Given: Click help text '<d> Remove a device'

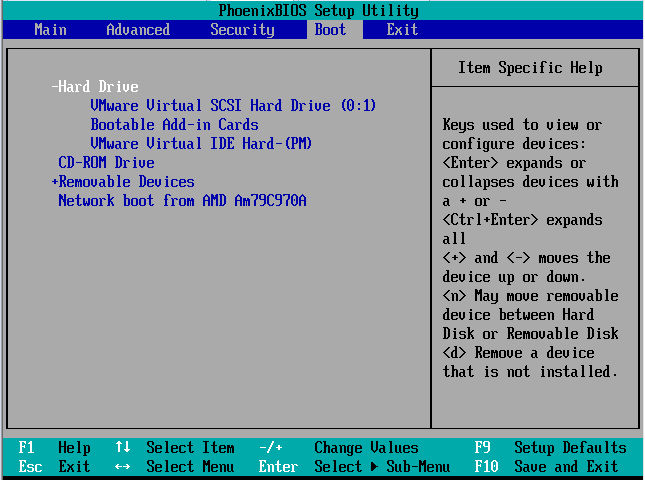Looking at the screenshot, I should [x=518, y=352].
